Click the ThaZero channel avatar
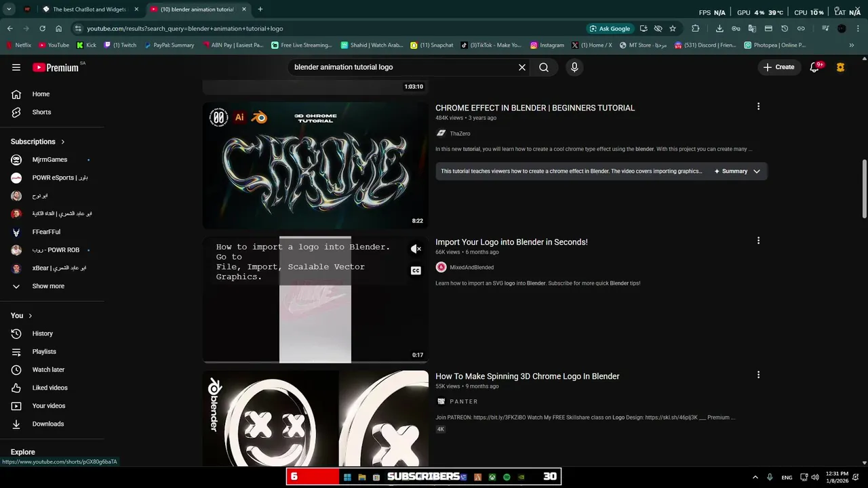The height and width of the screenshot is (488, 868). click(441, 134)
